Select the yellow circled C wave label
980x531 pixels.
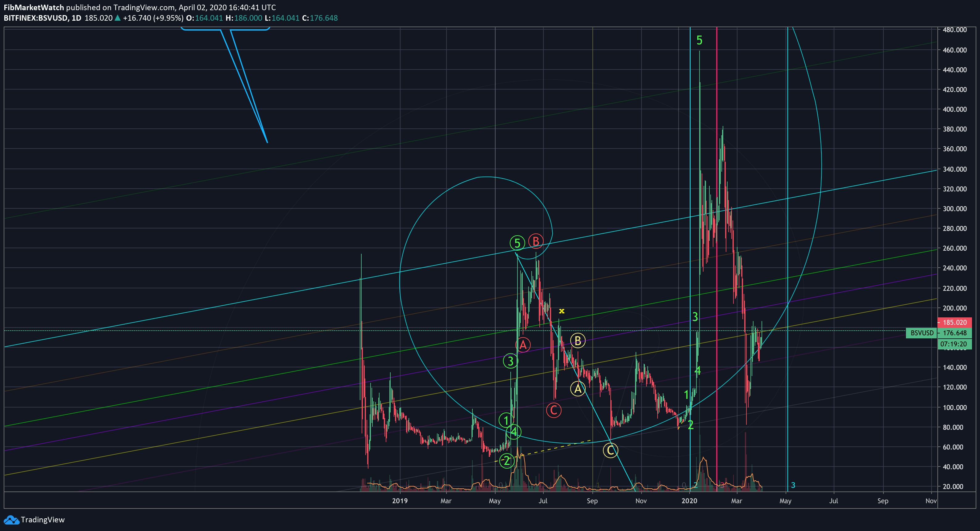610,450
